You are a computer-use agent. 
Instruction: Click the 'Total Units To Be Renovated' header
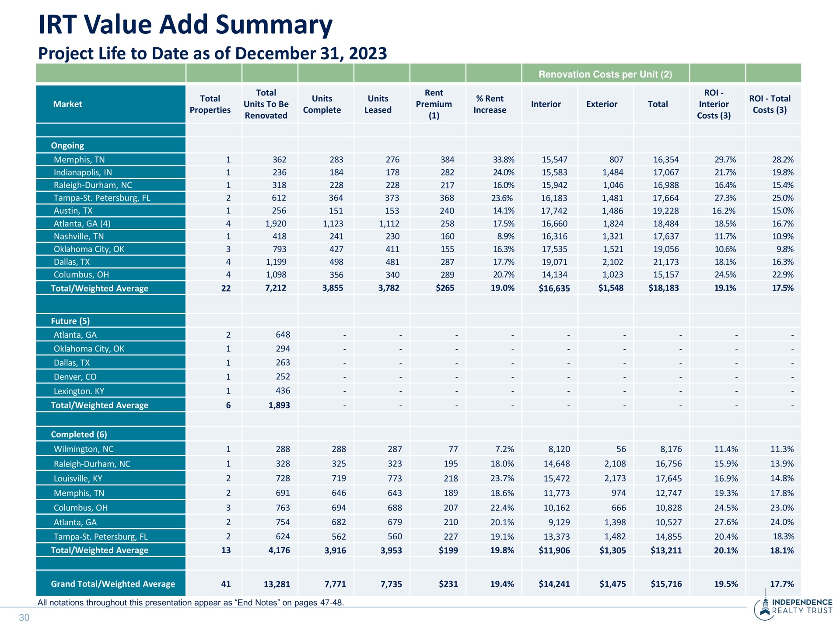coord(266,104)
